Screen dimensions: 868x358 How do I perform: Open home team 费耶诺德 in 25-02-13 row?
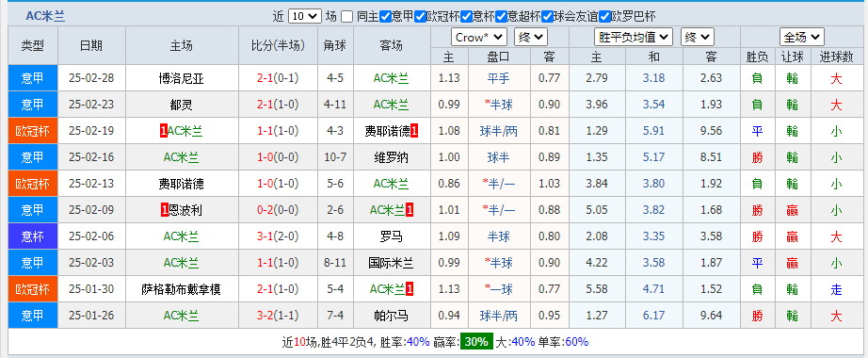tap(182, 184)
